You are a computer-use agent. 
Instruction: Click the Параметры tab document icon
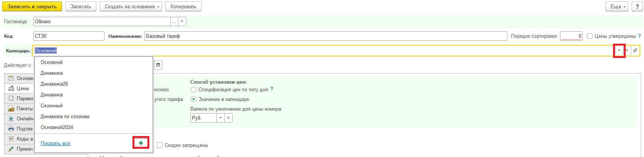[11, 98]
